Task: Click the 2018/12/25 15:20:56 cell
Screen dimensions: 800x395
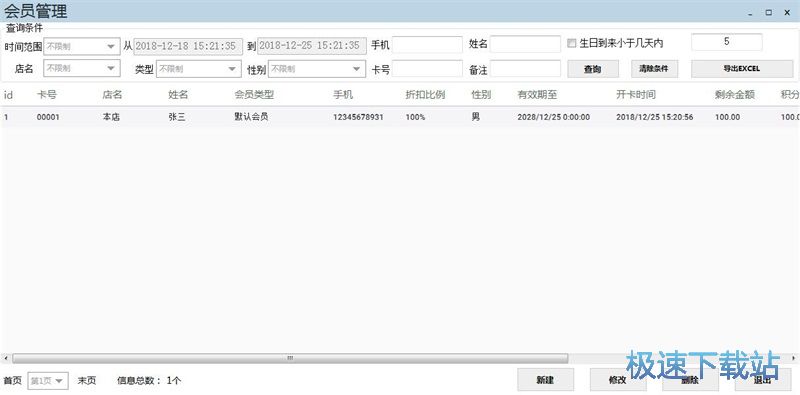Action: [x=655, y=117]
